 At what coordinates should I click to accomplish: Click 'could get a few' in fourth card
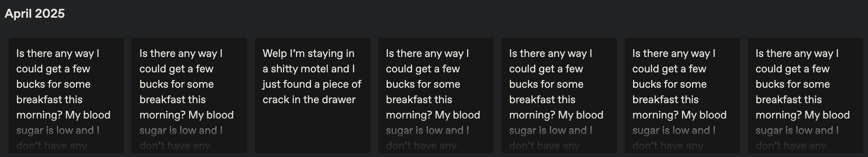click(x=423, y=69)
